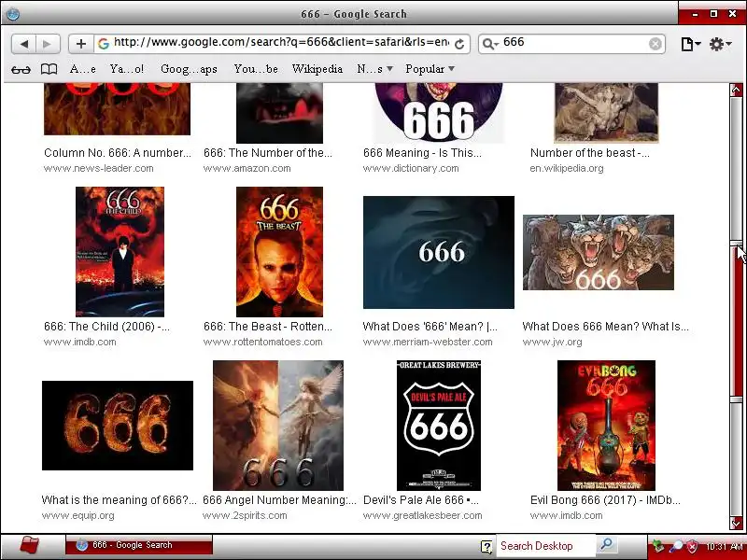Select the Devil's Pale Ale label thumbnail

click(439, 426)
